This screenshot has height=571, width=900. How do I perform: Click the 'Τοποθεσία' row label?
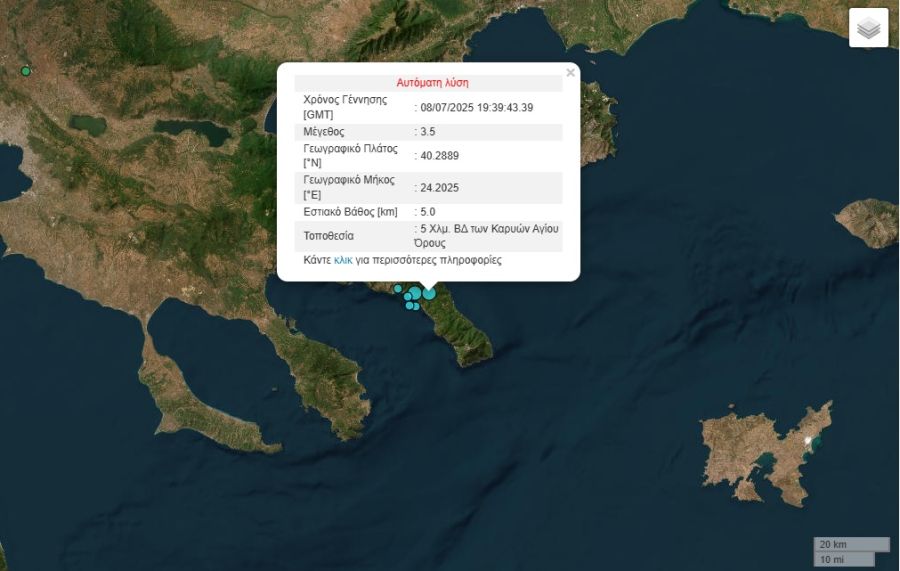tap(328, 236)
